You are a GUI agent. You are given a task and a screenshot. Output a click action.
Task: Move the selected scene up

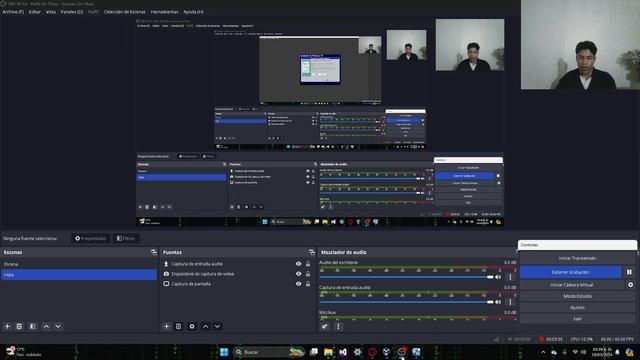coord(46,327)
